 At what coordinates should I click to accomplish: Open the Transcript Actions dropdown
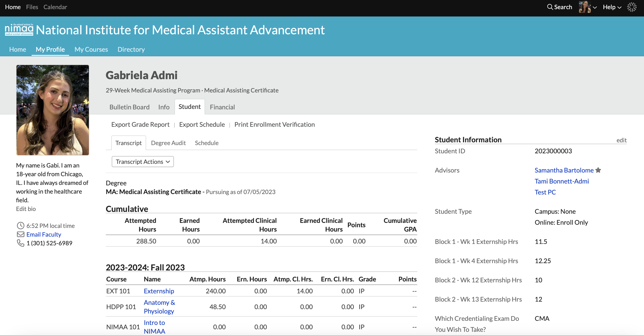coord(142,162)
